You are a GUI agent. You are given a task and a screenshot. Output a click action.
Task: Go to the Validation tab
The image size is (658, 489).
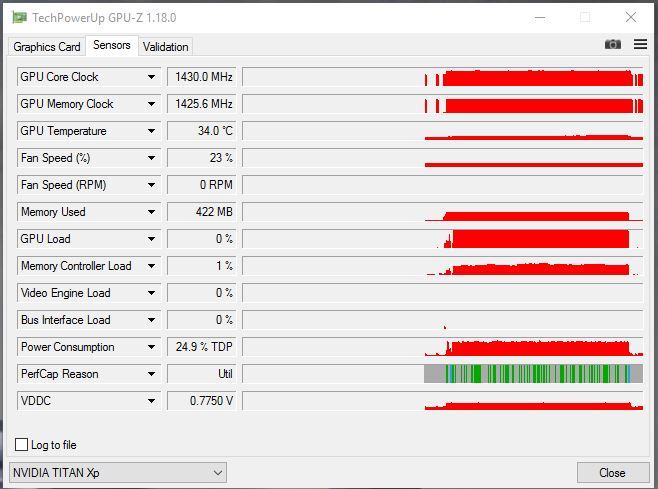(165, 47)
